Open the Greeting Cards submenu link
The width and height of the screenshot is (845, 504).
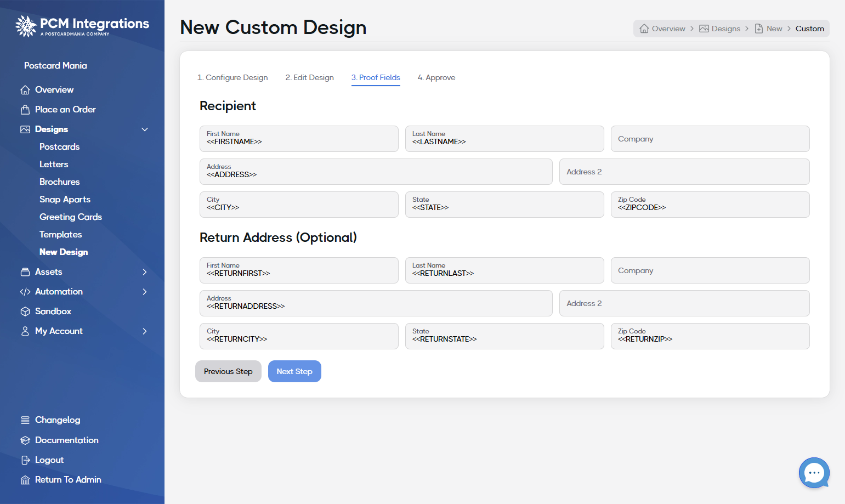71,217
